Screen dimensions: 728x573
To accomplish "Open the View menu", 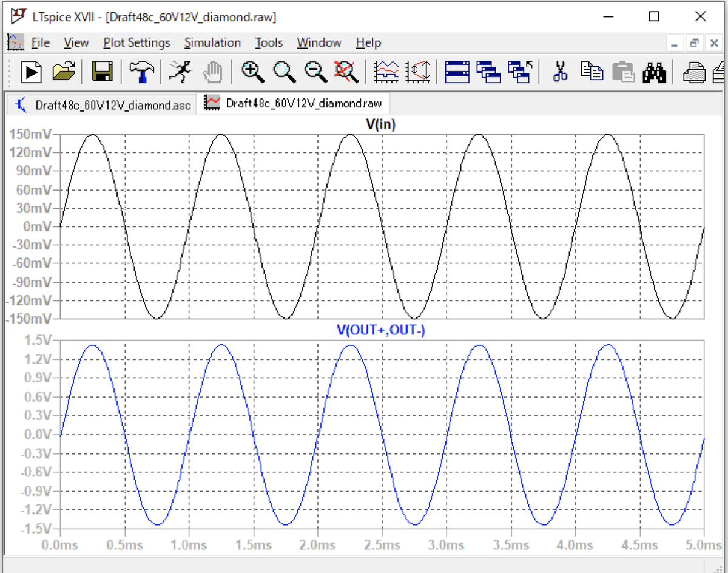I will (76, 42).
